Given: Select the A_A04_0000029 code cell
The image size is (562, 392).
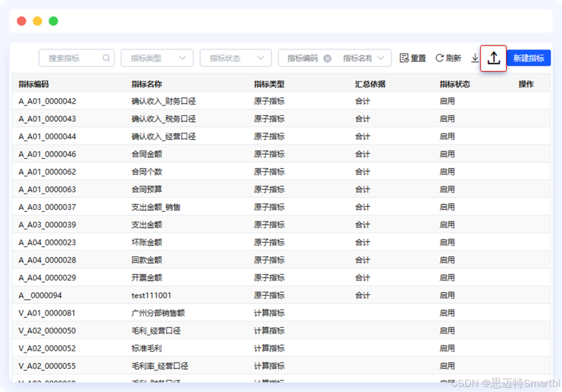Looking at the screenshot, I should click(x=47, y=278).
